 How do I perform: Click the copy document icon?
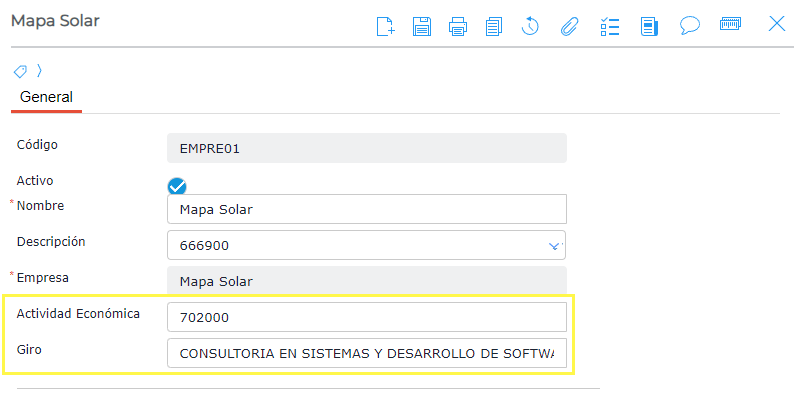[493, 26]
